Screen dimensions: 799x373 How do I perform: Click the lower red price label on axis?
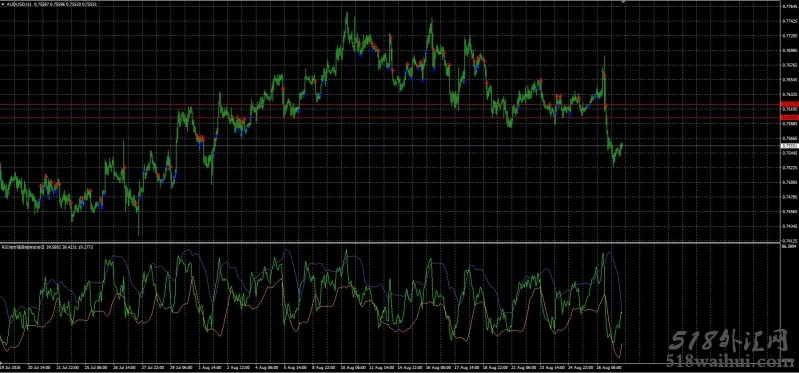[789, 117]
